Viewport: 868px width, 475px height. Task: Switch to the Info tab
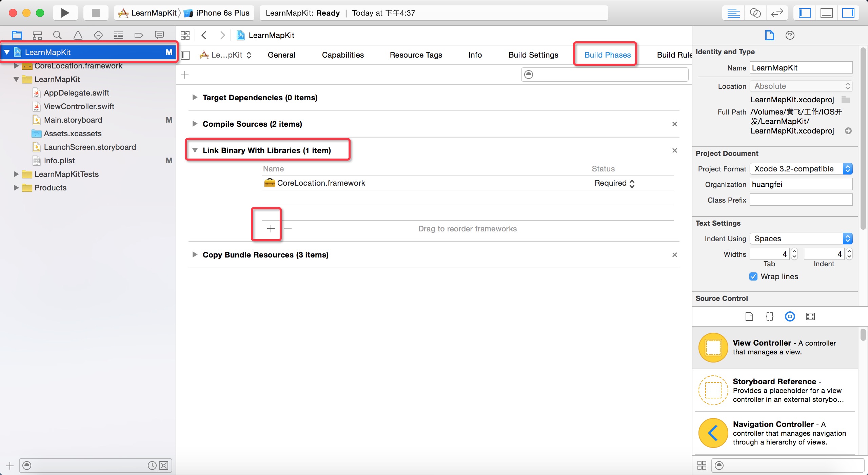pyautogui.click(x=475, y=55)
